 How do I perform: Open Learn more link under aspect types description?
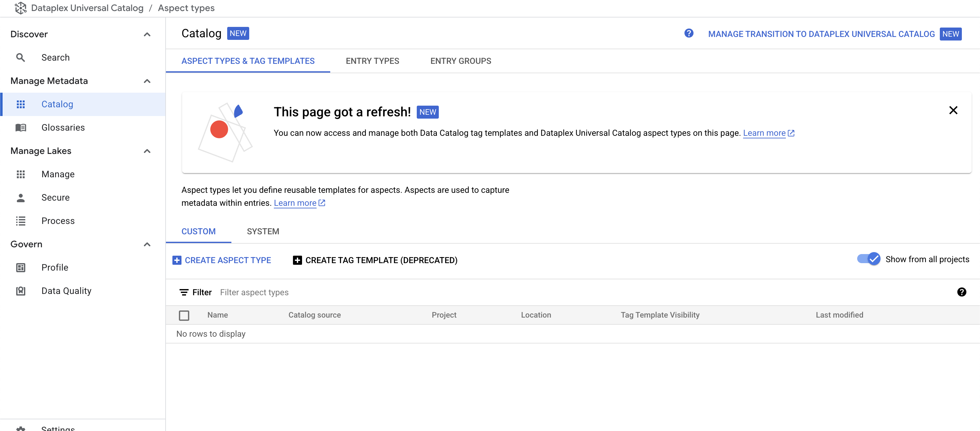(x=295, y=203)
